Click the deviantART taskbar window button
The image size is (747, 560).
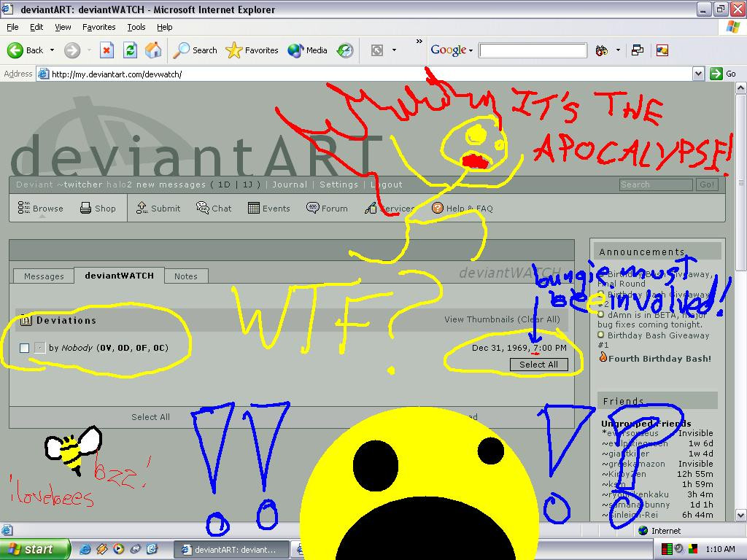coord(231,550)
